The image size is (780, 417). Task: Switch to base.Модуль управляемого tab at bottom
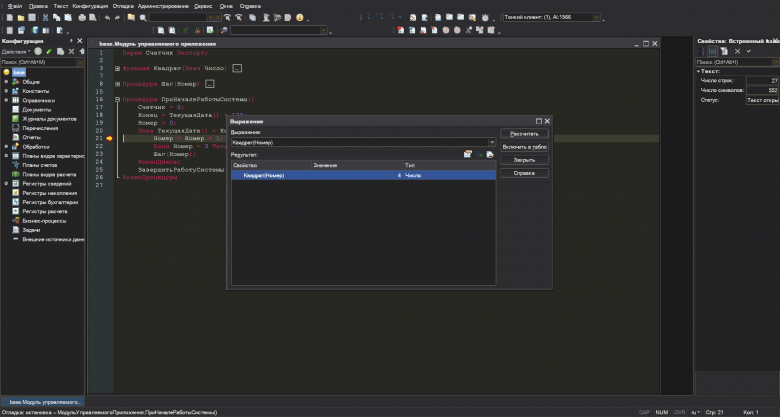coord(43,402)
